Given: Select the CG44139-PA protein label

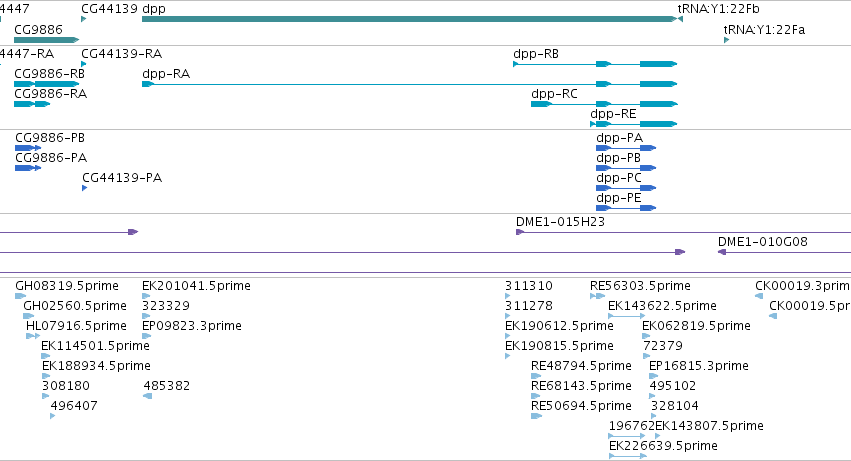Looking at the screenshot, I should tap(122, 178).
